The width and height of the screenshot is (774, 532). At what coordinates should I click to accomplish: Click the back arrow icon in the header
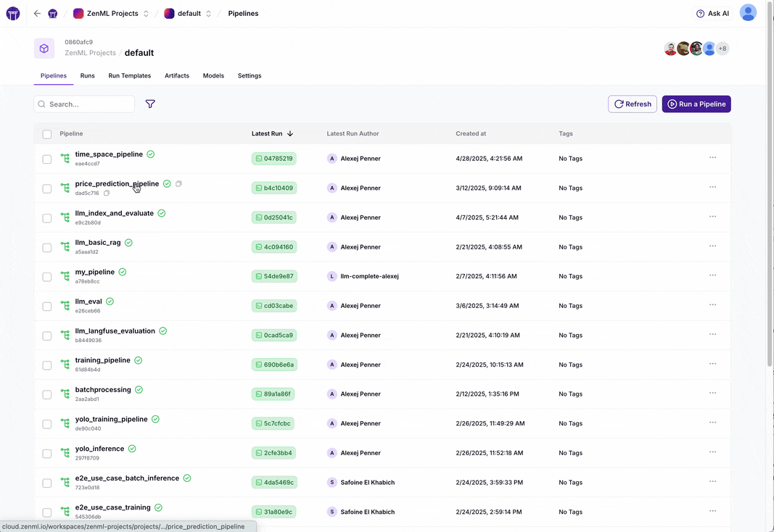(37, 13)
